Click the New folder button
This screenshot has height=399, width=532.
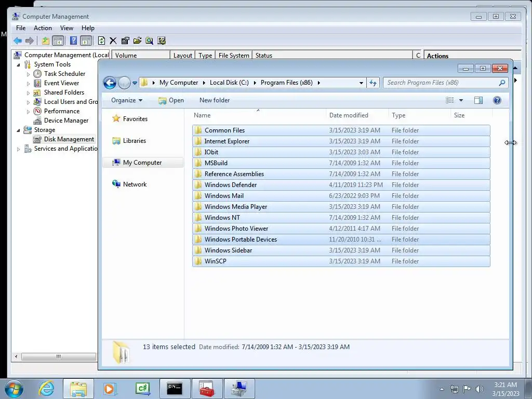(x=215, y=100)
